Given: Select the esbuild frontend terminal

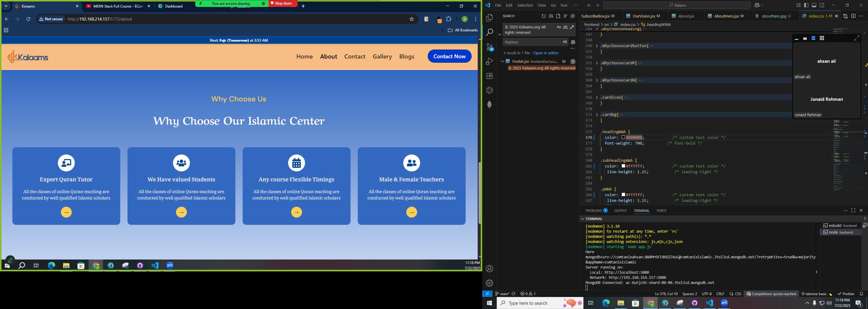Looking at the screenshot, I should tap(840, 226).
